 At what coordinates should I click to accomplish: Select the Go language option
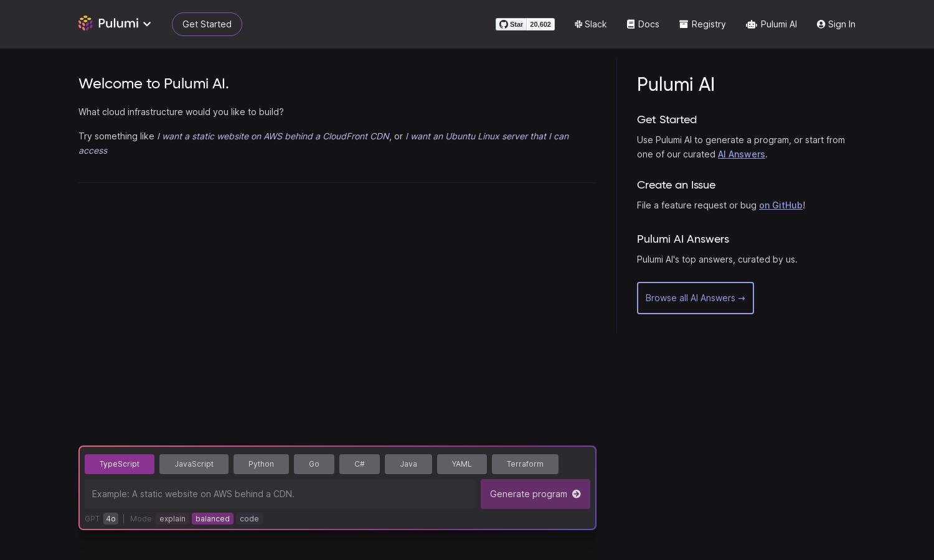(x=314, y=464)
